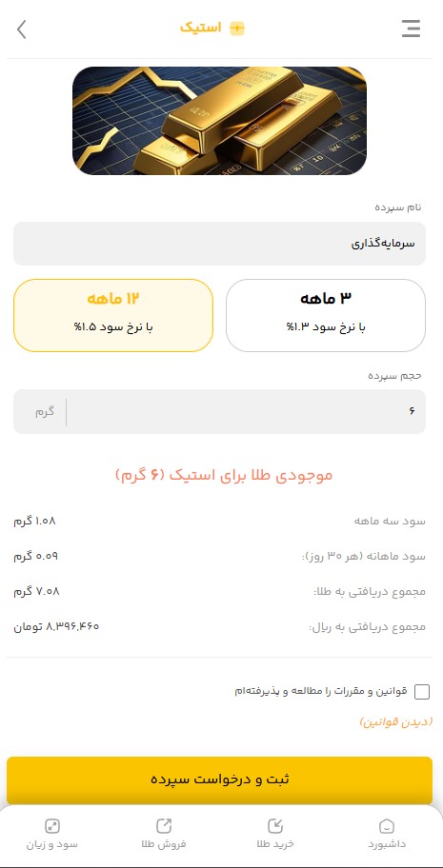Click the حجم سپرده amount field
Screen dimensions: 443x868
[219, 412]
